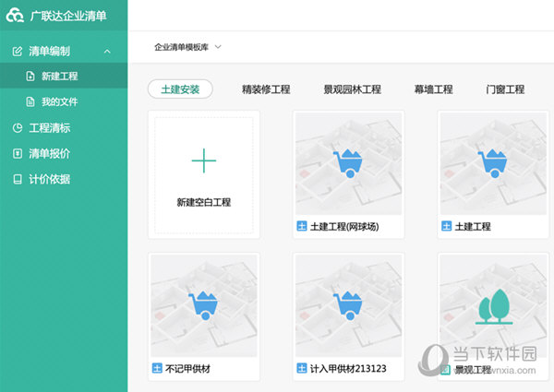This screenshot has height=392, width=554.
Task: Click the 计价依据 book icon
Action: [18, 179]
